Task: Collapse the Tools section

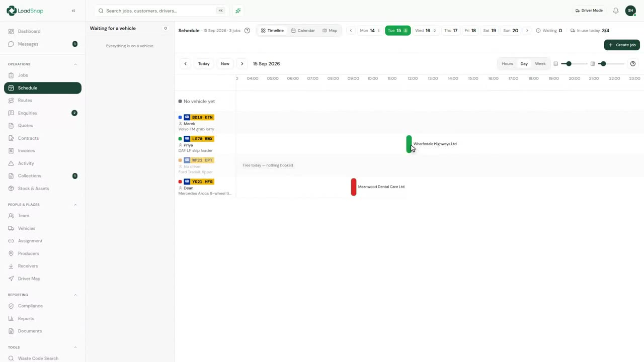Action: tap(75, 347)
